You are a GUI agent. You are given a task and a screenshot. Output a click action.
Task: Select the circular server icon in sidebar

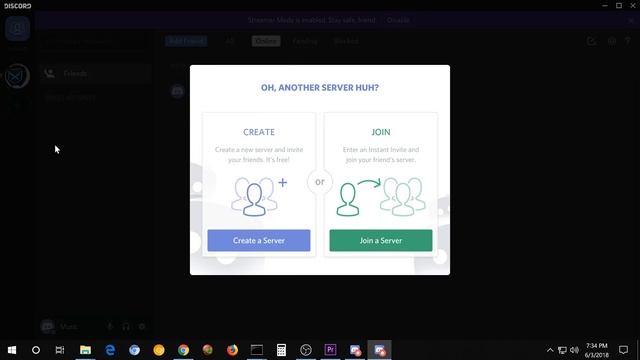point(17,76)
